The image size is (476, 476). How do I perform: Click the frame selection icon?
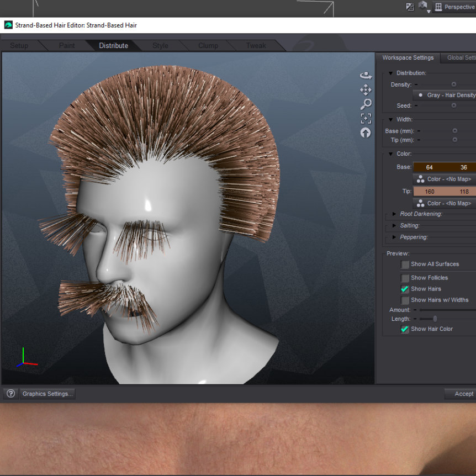tap(366, 118)
